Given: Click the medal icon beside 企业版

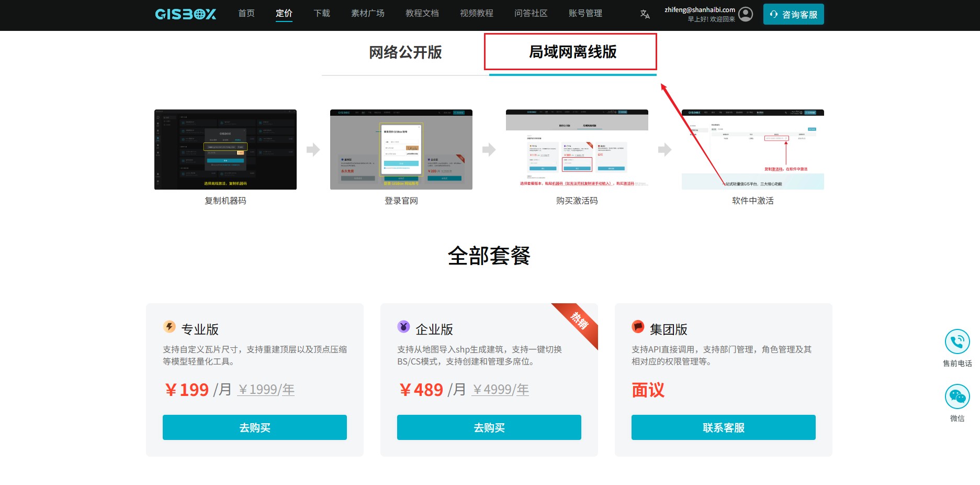Looking at the screenshot, I should (x=403, y=327).
